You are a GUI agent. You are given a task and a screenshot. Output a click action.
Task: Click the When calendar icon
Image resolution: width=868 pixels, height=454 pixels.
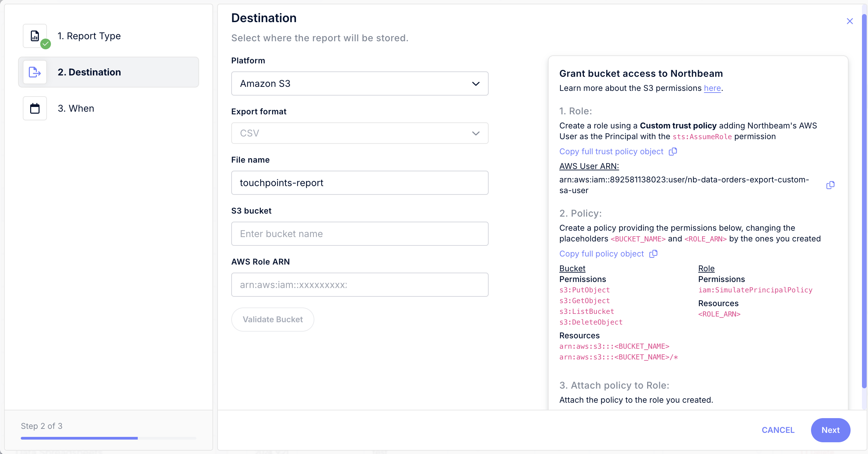35,109
